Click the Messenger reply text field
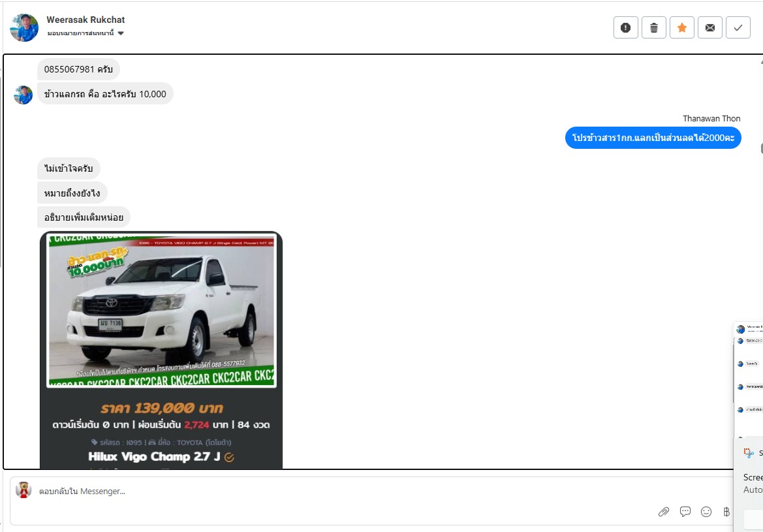763x532 pixels. 326,491
